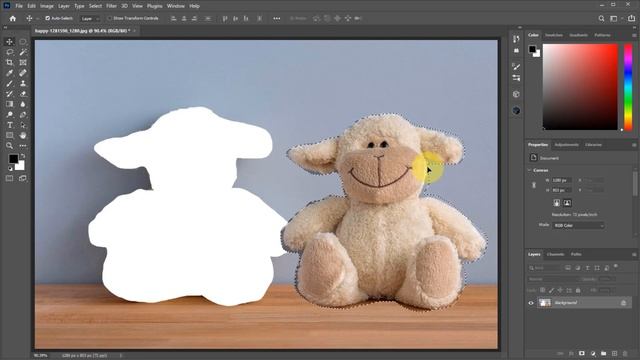Select the Pen tool
640x360 pixels.
coord(23,115)
